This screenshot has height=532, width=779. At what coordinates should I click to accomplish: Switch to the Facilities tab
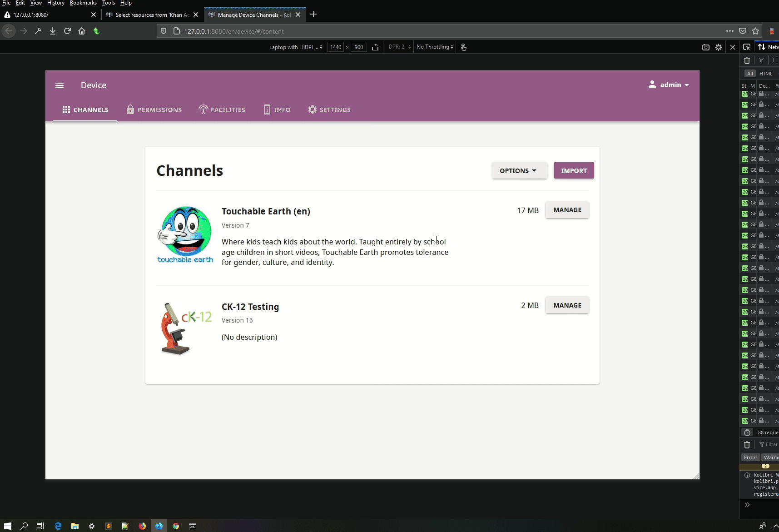[x=222, y=110]
